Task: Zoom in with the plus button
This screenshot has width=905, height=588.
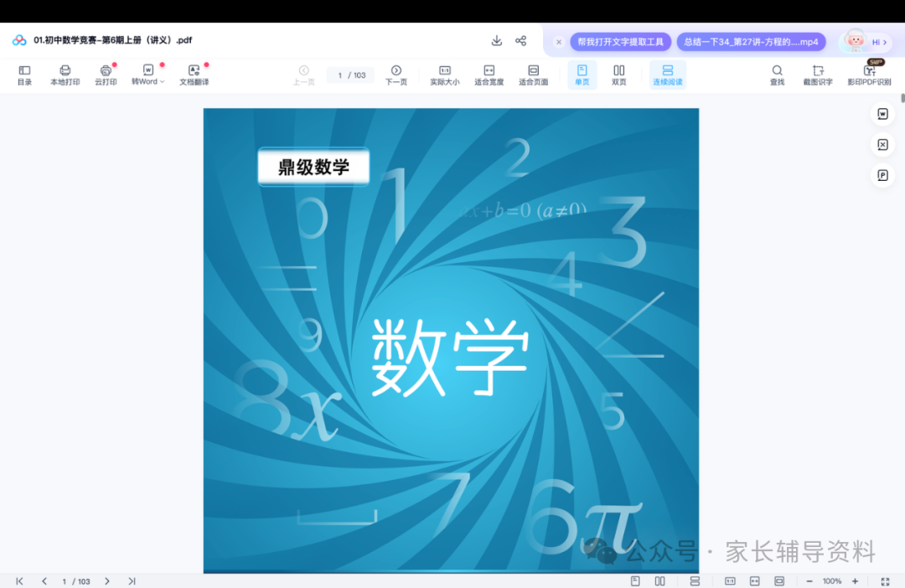Action: [855, 581]
